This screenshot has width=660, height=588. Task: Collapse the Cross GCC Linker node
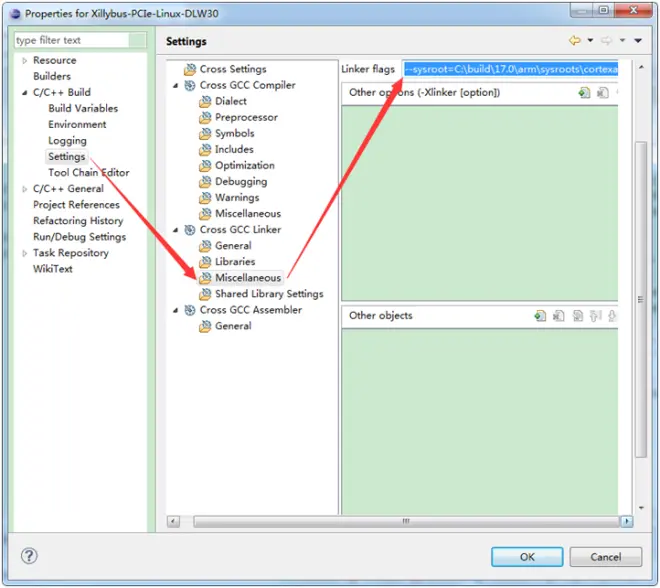click(176, 230)
